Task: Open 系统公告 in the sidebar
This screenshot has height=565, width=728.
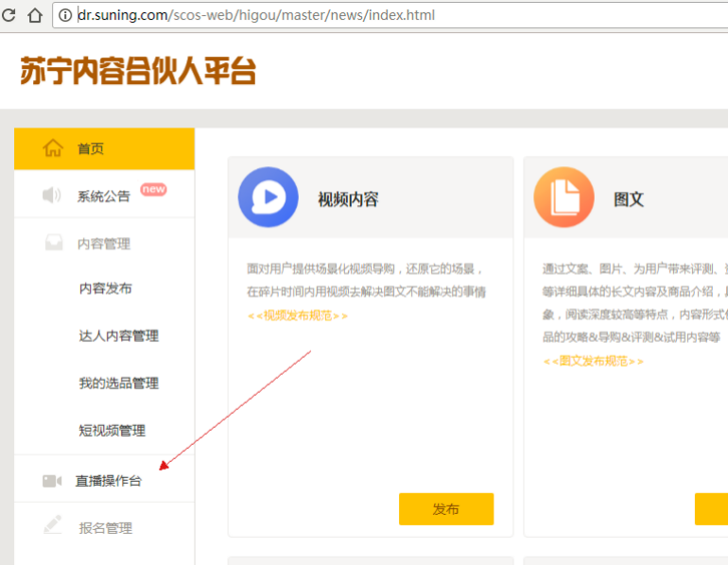Action: click(104, 195)
